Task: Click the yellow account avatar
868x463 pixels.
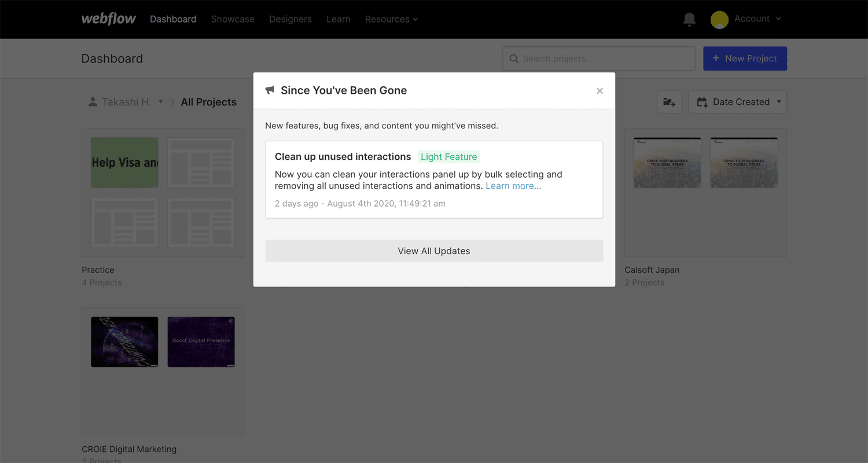Action: click(719, 20)
